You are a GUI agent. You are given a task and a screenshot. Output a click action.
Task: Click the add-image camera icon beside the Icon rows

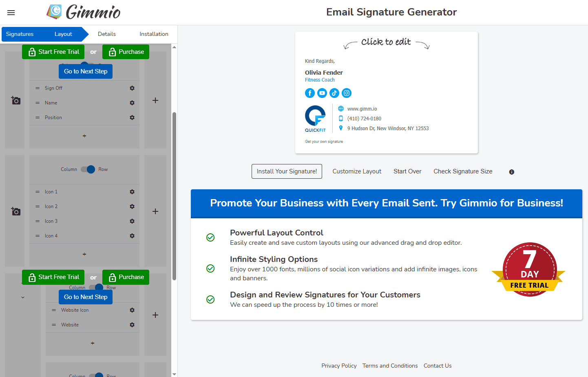pyautogui.click(x=15, y=211)
